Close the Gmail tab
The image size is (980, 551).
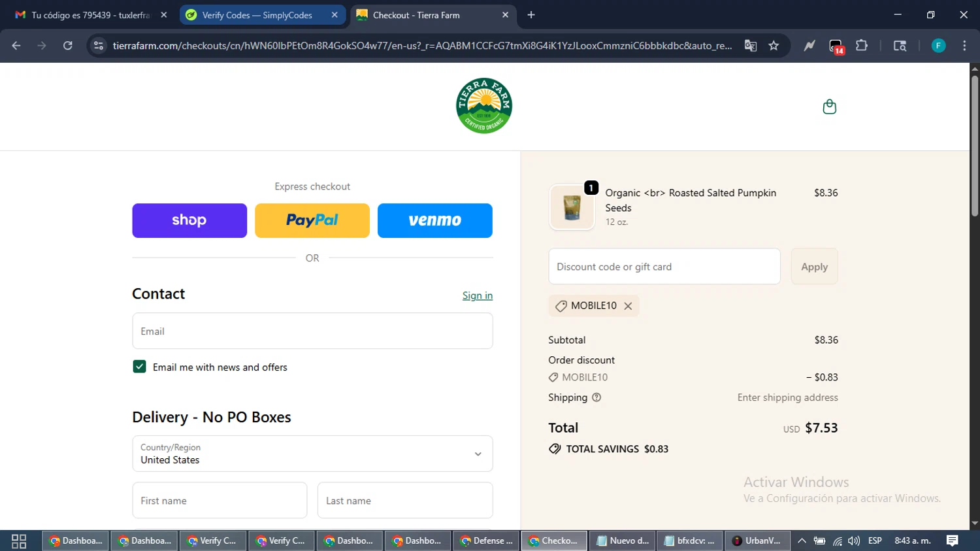164,15
